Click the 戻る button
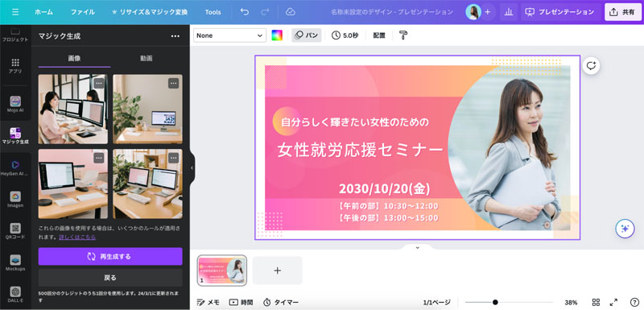Viewport: 644px width, 310px height. click(110, 278)
